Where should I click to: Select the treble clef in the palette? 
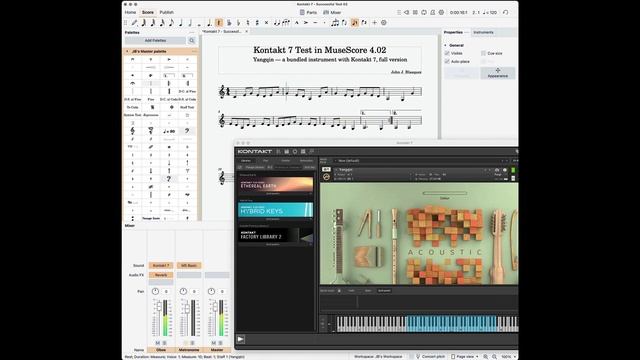(x=132, y=131)
